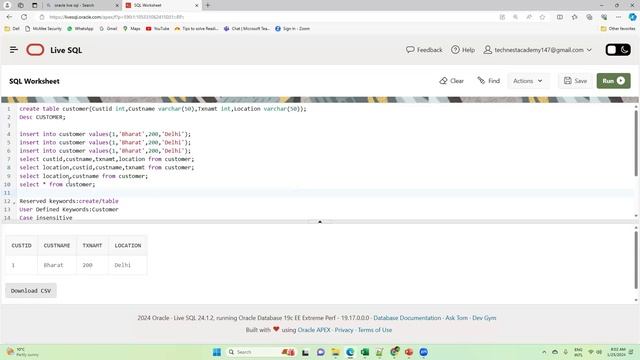Click the 'Desc CUSTOMER;' line in editor
The height and width of the screenshot is (360, 640).
tap(42, 117)
